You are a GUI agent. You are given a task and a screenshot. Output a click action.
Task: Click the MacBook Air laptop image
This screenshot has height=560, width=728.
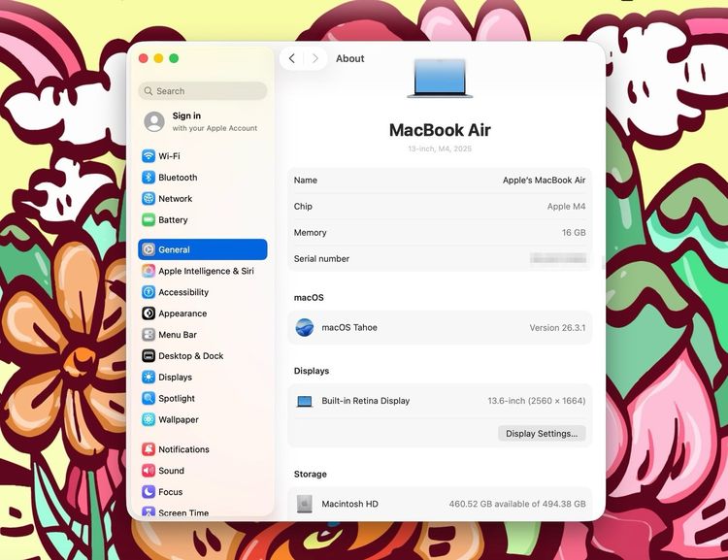pyautogui.click(x=440, y=78)
